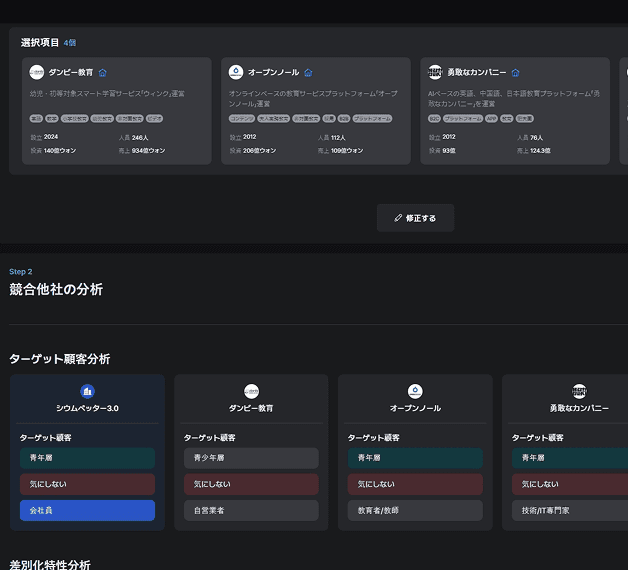This screenshot has height=570, width=628.
Task: Click オープンノール column title in target analysis
Action: click(x=415, y=408)
